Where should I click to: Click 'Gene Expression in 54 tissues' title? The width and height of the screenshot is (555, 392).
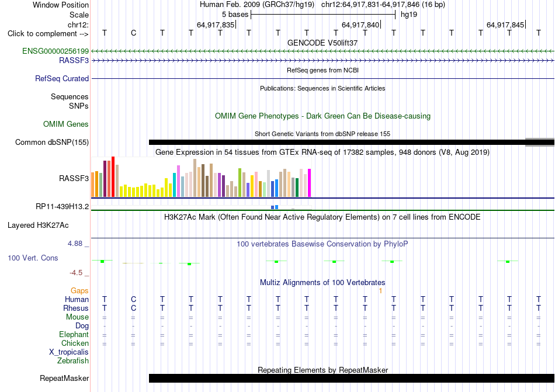pyautogui.click(x=322, y=152)
